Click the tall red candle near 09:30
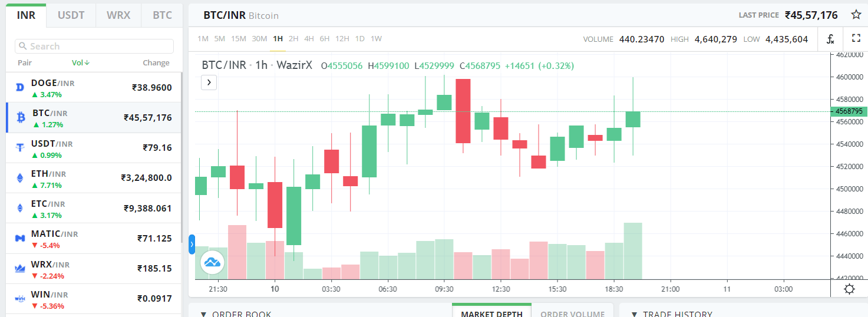Image resolution: width=868 pixels, height=317 pixels. click(463, 111)
